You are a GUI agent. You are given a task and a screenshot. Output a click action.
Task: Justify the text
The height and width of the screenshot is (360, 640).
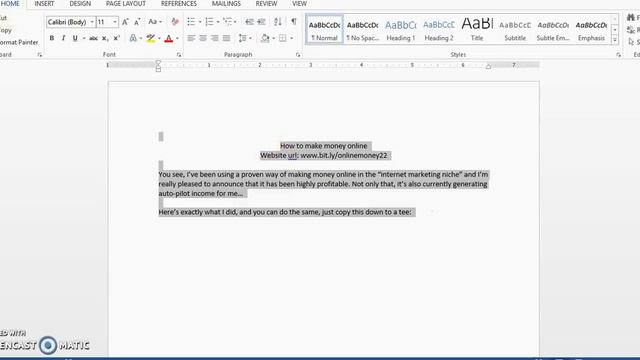[x=226, y=38]
